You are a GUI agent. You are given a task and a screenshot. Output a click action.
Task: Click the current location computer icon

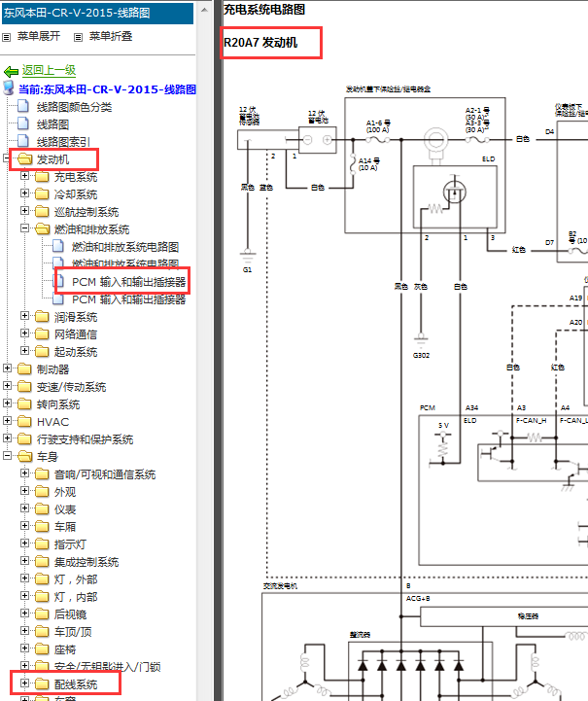(x=9, y=88)
